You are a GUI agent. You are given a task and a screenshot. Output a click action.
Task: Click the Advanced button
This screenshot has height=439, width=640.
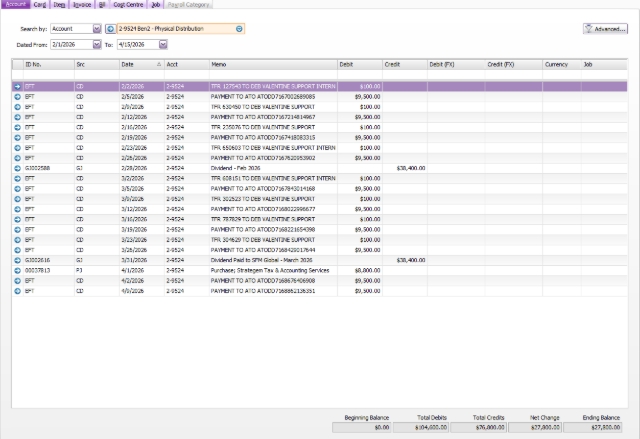(605, 29)
